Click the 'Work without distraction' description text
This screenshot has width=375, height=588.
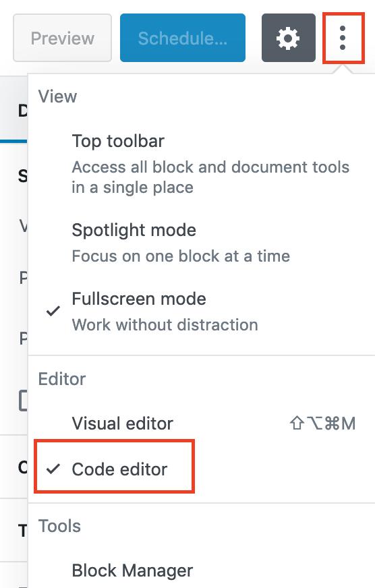(x=165, y=325)
